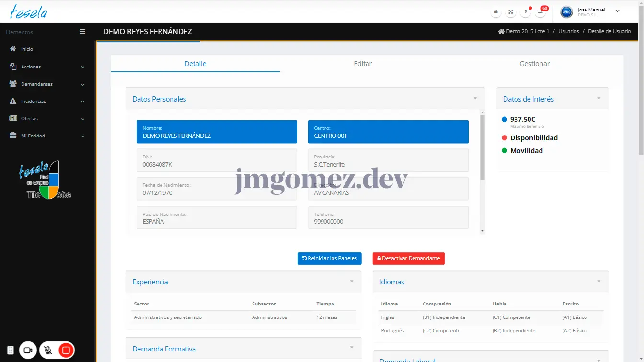Click the Datos Personales panel scrollbar

483,148
